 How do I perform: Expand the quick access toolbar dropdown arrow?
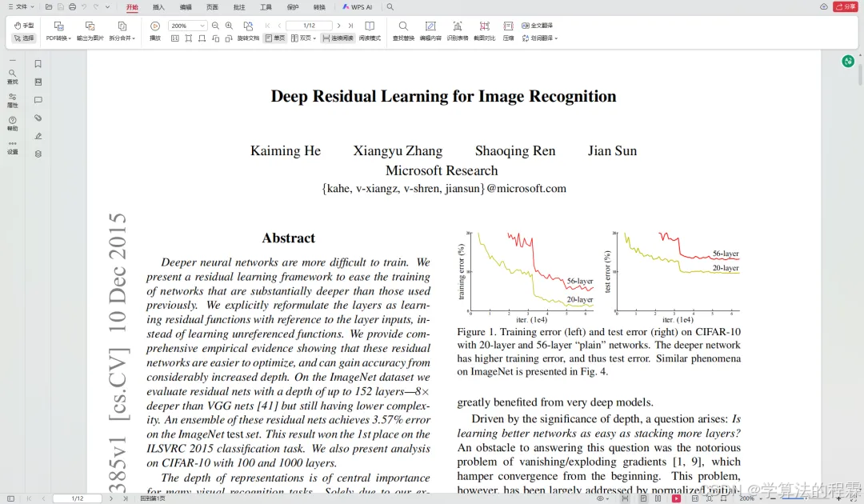tap(107, 6)
